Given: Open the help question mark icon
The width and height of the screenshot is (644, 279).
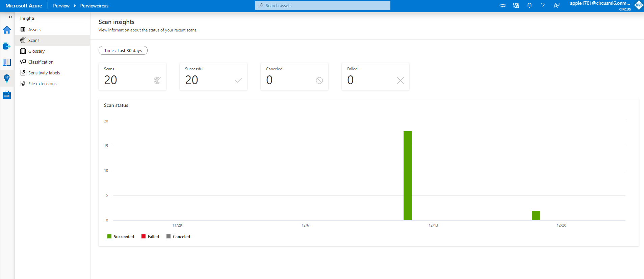Looking at the screenshot, I should (543, 6).
